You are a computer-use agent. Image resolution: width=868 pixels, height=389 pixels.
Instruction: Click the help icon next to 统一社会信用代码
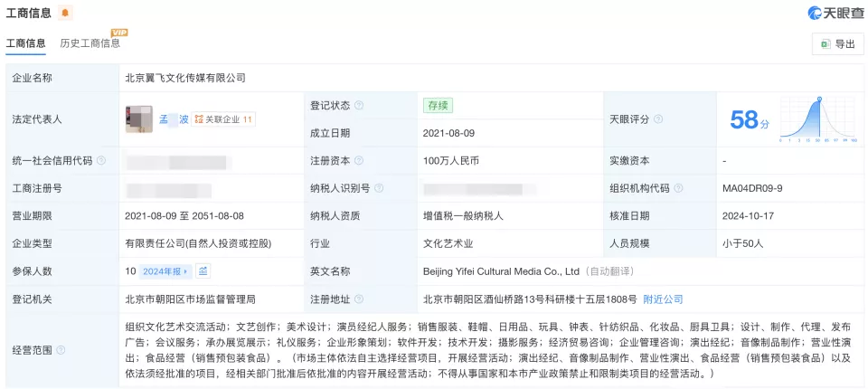(100, 161)
